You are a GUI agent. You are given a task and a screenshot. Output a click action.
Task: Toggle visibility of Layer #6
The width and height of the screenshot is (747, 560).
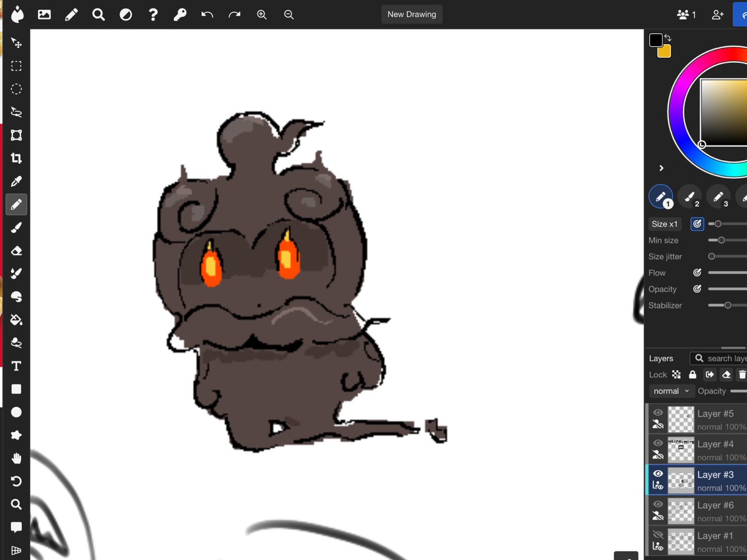pos(658,504)
